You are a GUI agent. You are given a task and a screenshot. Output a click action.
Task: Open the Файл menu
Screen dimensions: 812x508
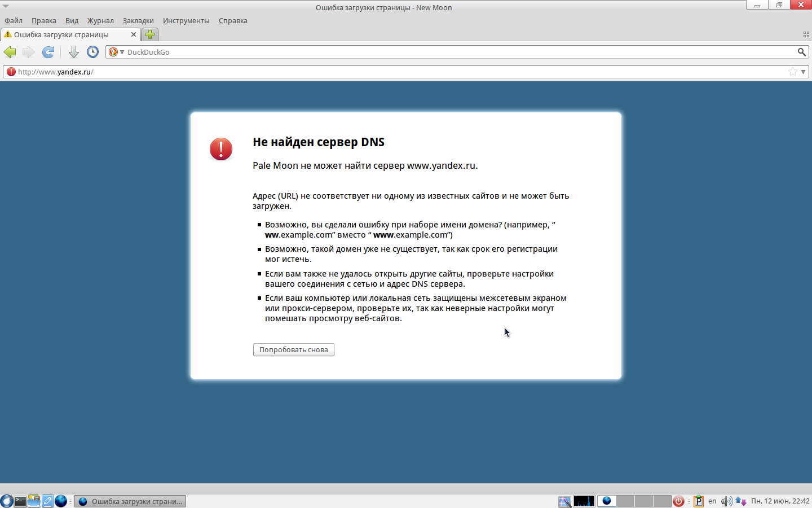tap(14, 21)
